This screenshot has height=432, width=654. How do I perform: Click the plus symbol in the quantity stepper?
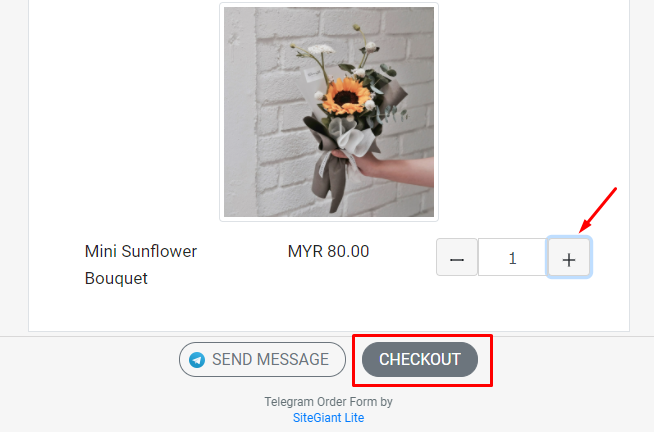click(x=568, y=260)
